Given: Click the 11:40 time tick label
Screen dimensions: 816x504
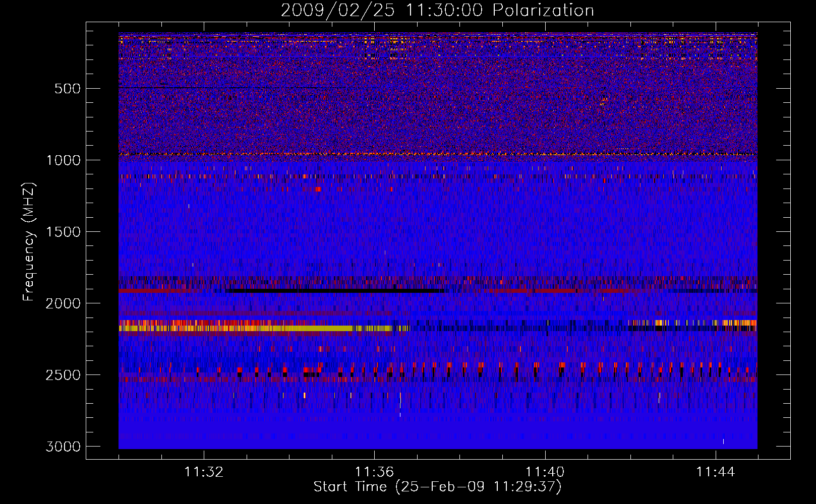Looking at the screenshot, I should coord(545,472).
